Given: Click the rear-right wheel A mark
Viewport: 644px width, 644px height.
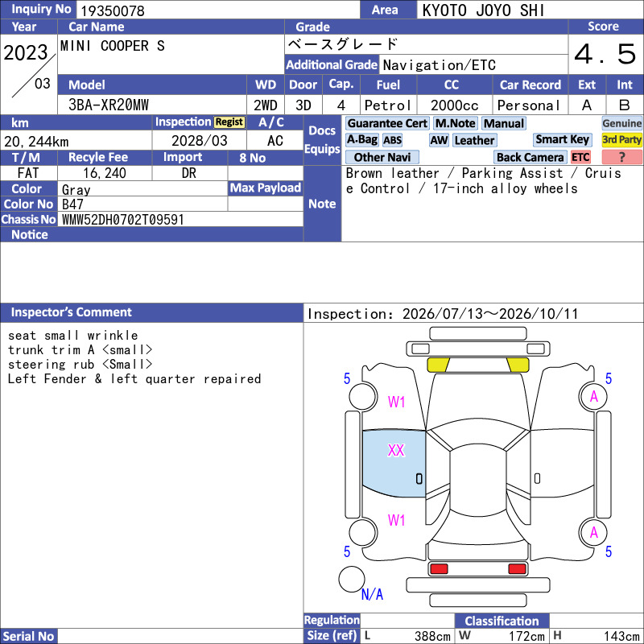Looking at the screenshot, I should pyautogui.click(x=593, y=532).
